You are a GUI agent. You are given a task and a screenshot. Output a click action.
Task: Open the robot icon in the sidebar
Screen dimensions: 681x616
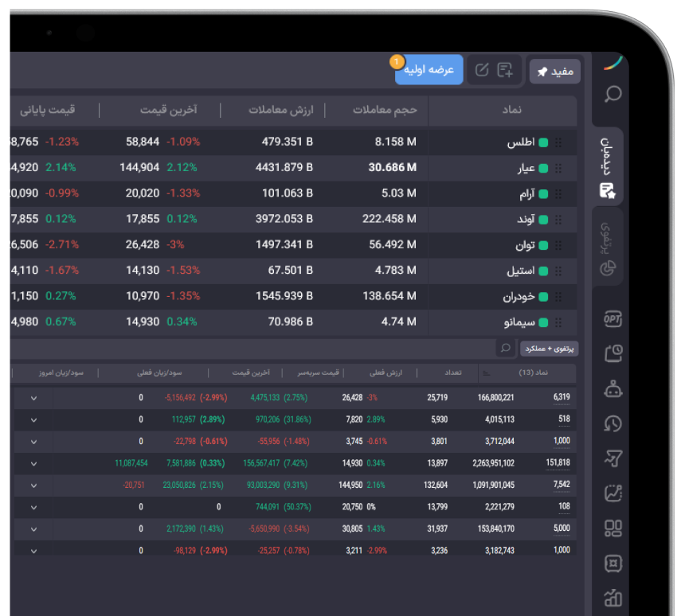613,388
